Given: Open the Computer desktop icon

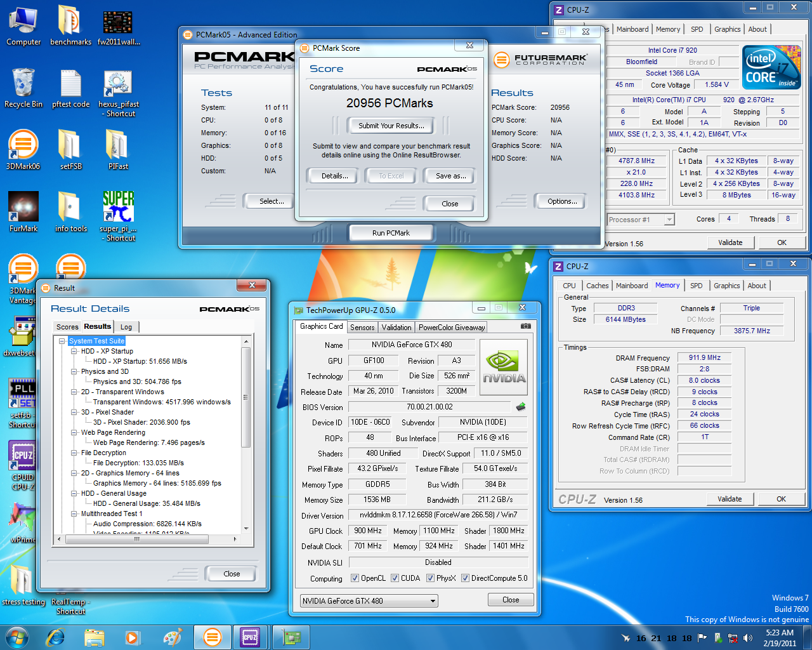Looking at the screenshot, I should coord(23,26).
